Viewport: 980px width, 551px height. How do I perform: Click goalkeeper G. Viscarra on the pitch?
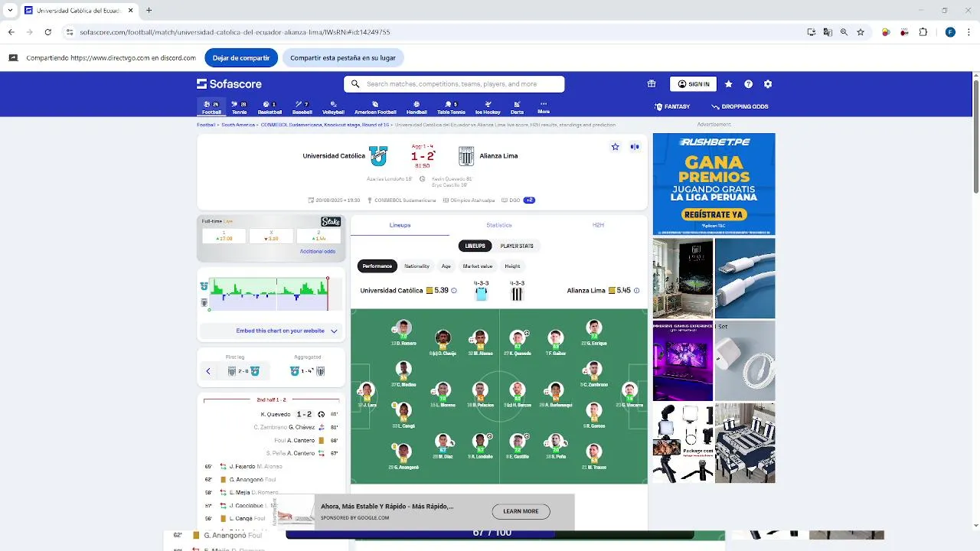coord(630,394)
